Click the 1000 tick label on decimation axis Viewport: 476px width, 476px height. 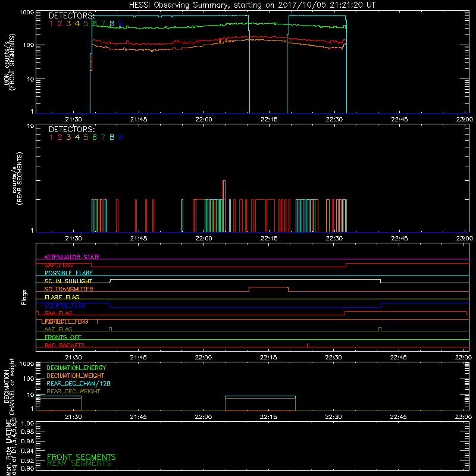tap(27, 364)
